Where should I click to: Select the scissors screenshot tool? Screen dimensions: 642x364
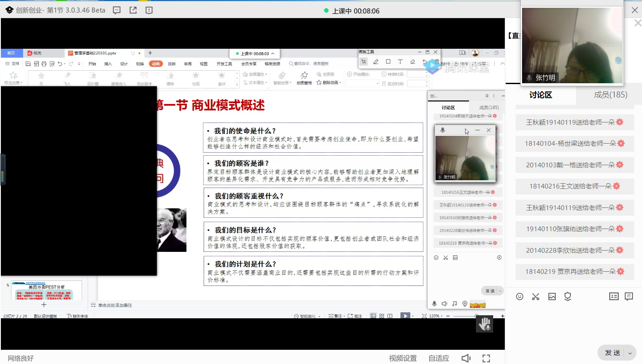[x=535, y=296]
